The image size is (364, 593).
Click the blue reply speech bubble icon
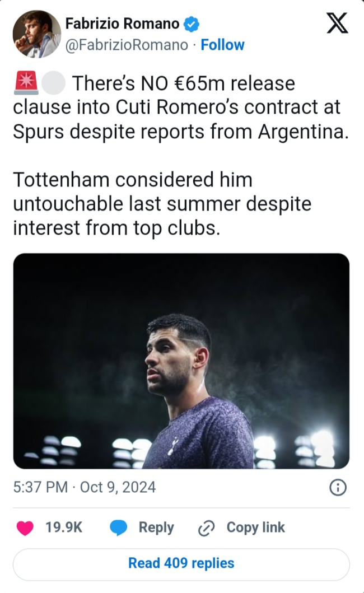pos(119,527)
